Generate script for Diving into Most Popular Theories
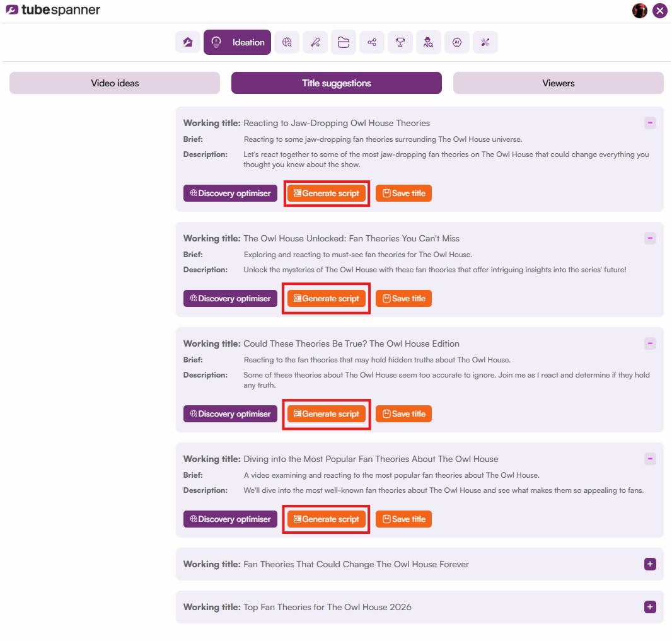 [326, 519]
